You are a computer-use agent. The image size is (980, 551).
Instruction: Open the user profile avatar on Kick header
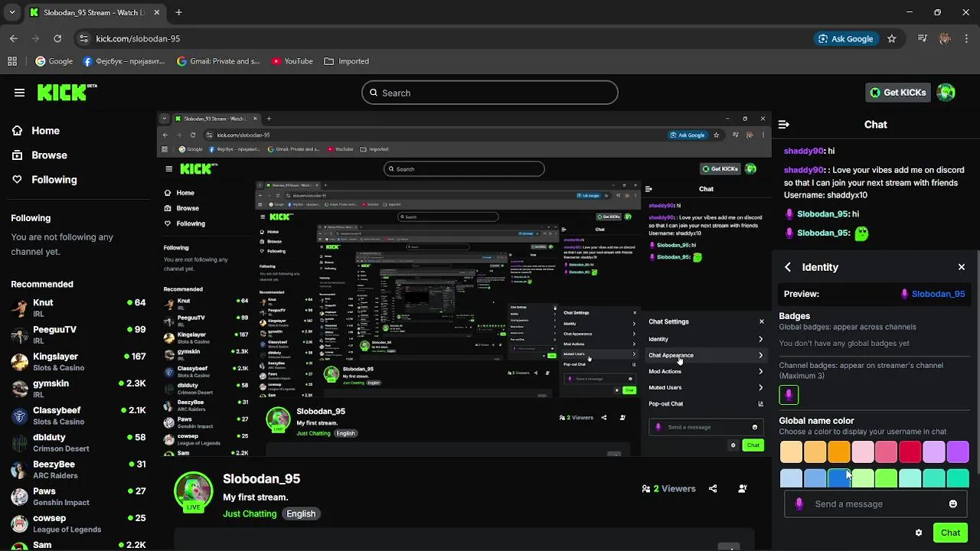[946, 93]
